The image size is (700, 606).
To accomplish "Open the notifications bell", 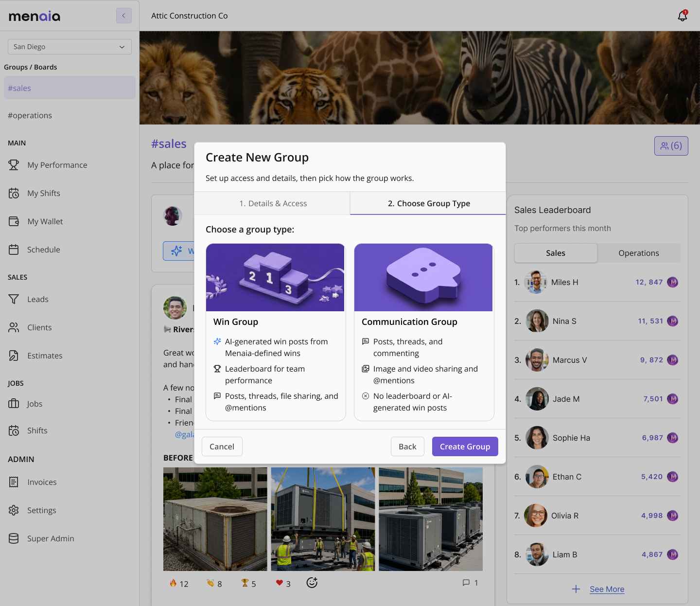I will (x=682, y=16).
